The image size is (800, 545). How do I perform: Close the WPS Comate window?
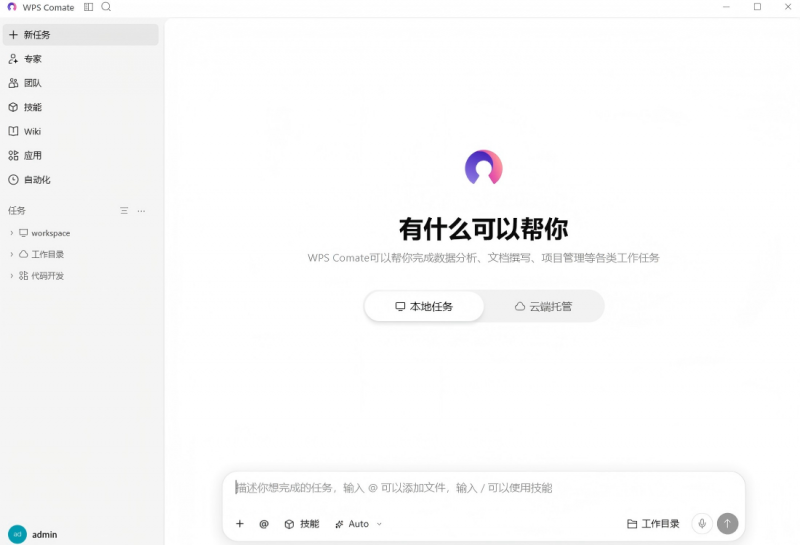(x=788, y=7)
